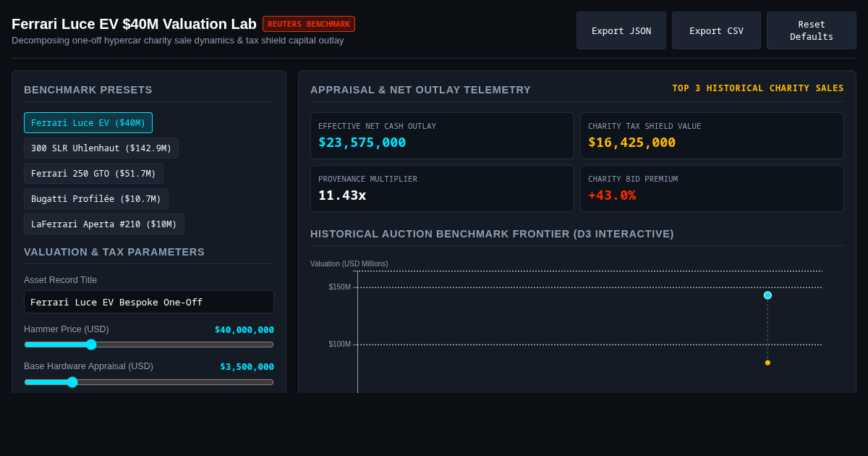The height and width of the screenshot is (456, 868).
Task: Click the cyan data point on the chart
Action: pyautogui.click(x=767, y=295)
